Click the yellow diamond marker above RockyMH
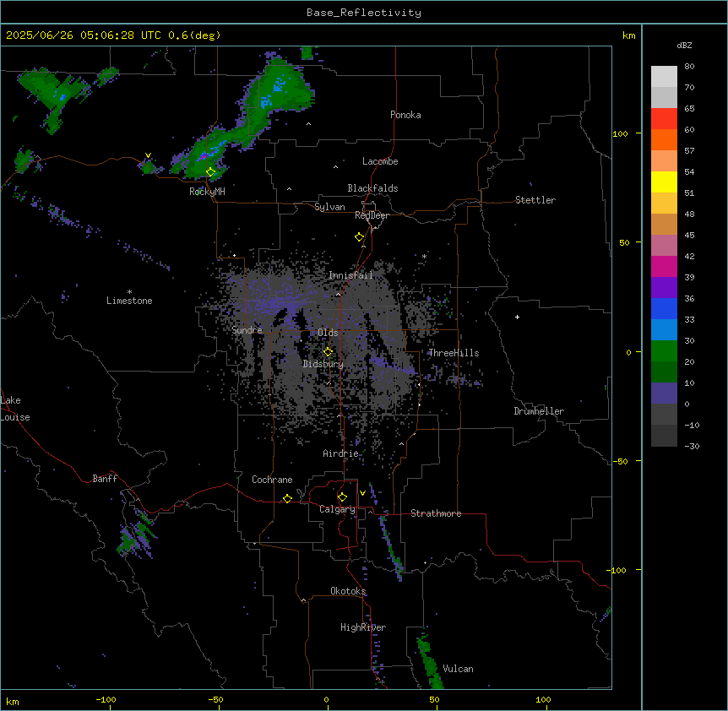This screenshot has height=711, width=728. tap(211, 172)
